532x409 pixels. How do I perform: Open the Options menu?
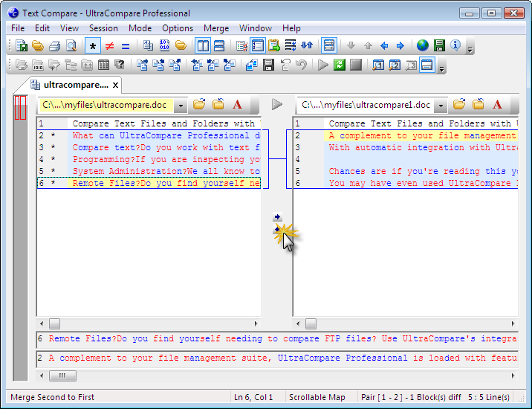tap(178, 28)
